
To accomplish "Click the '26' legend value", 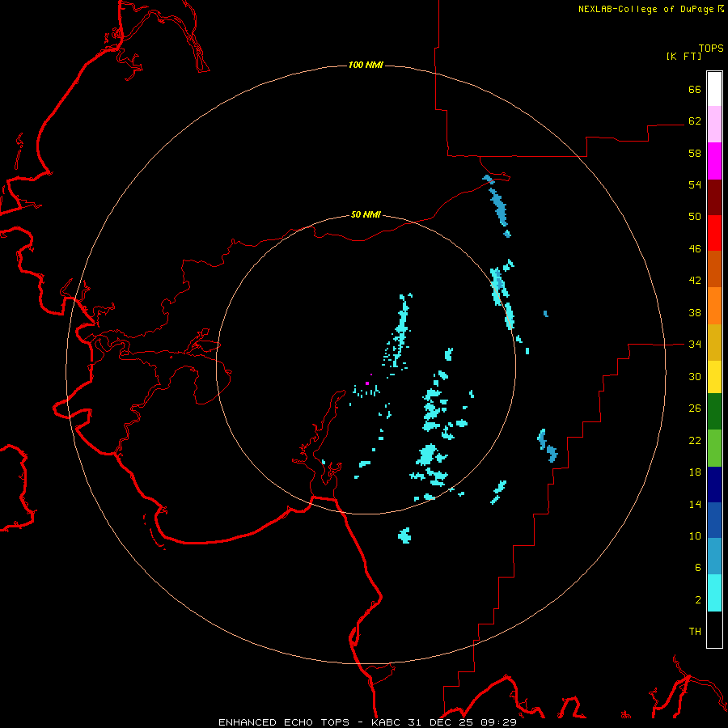I will pyautogui.click(x=695, y=408).
